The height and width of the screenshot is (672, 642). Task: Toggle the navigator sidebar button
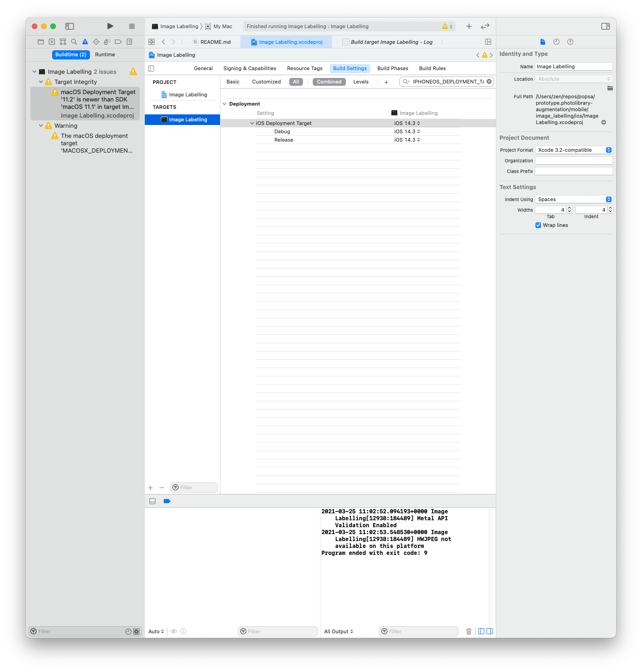[x=70, y=26]
